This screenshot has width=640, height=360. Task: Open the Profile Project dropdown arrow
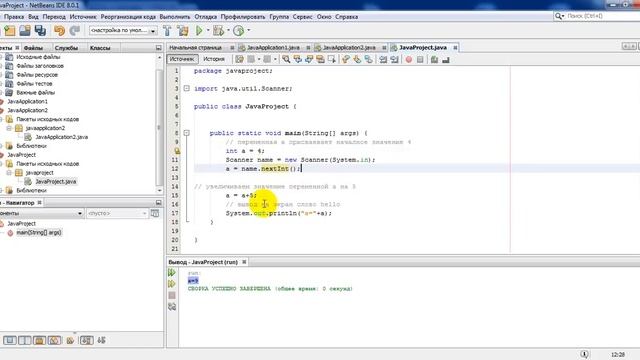point(248,31)
